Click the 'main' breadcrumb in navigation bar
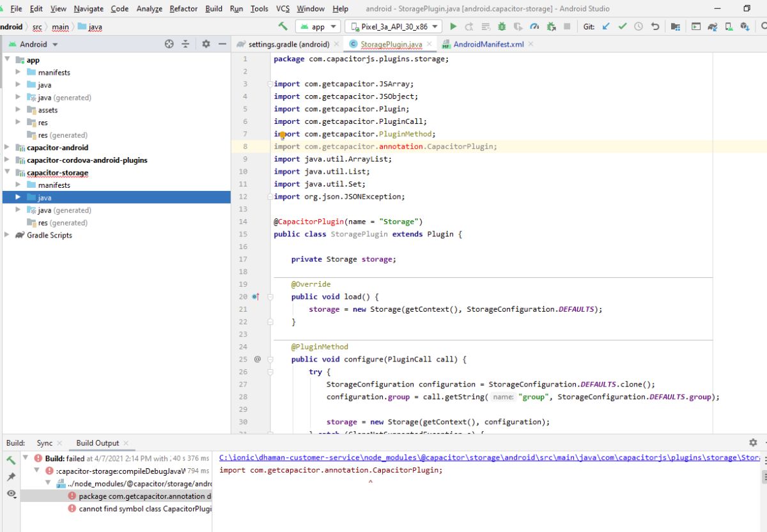Screen dimensions: 767x532 click(61, 27)
